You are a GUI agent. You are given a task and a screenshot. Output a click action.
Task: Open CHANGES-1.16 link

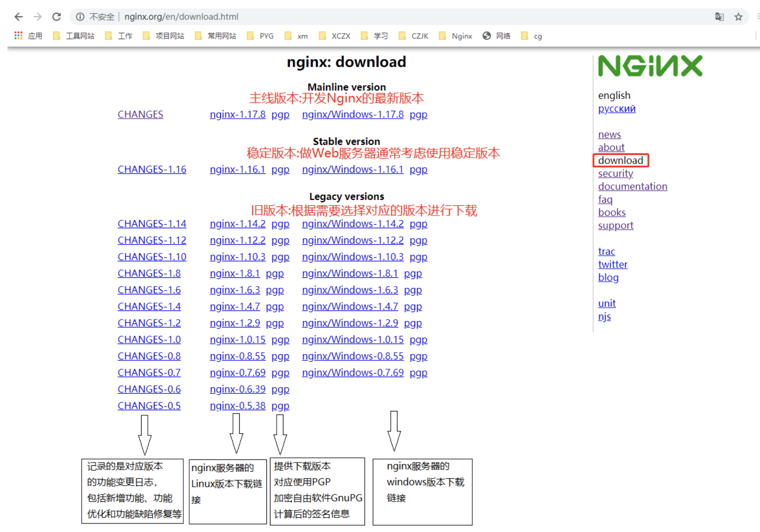pyautogui.click(x=152, y=169)
